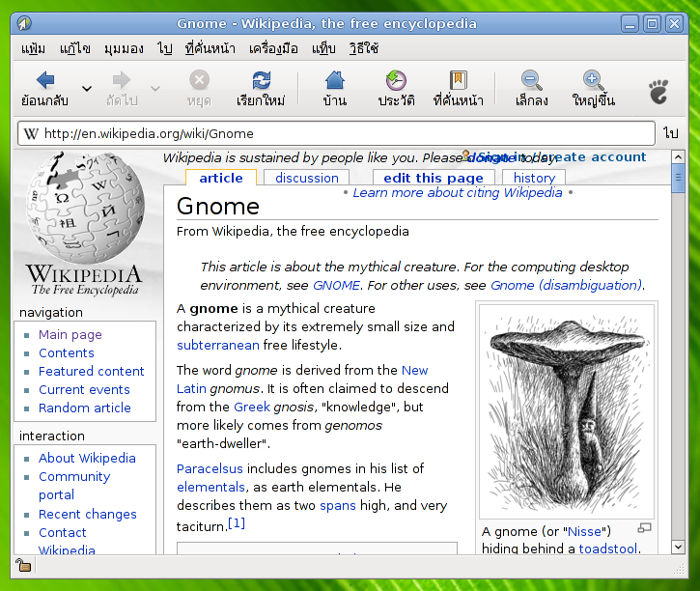Screen dimensions: 700x591
Task: Click the URL address field
Action: coord(336,133)
